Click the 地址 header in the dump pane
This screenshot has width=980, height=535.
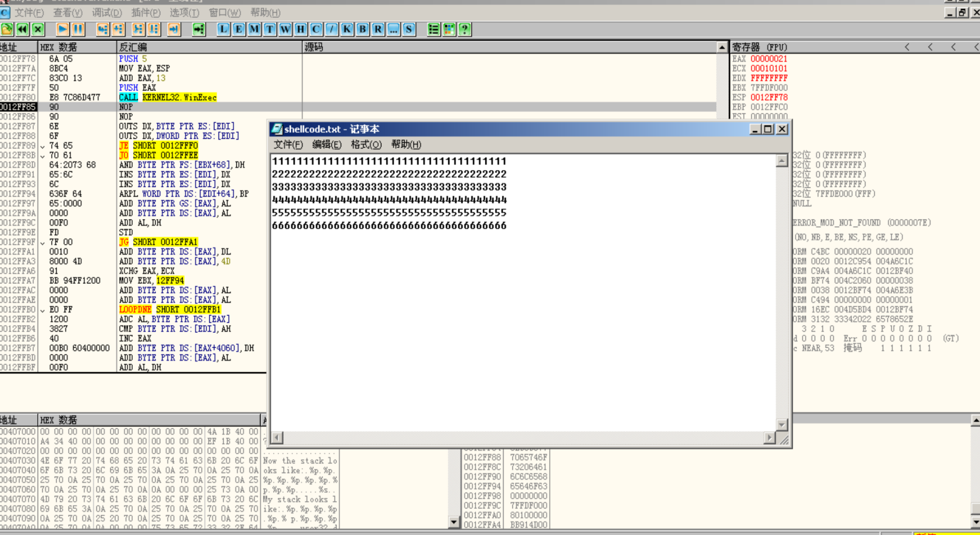click(19, 420)
